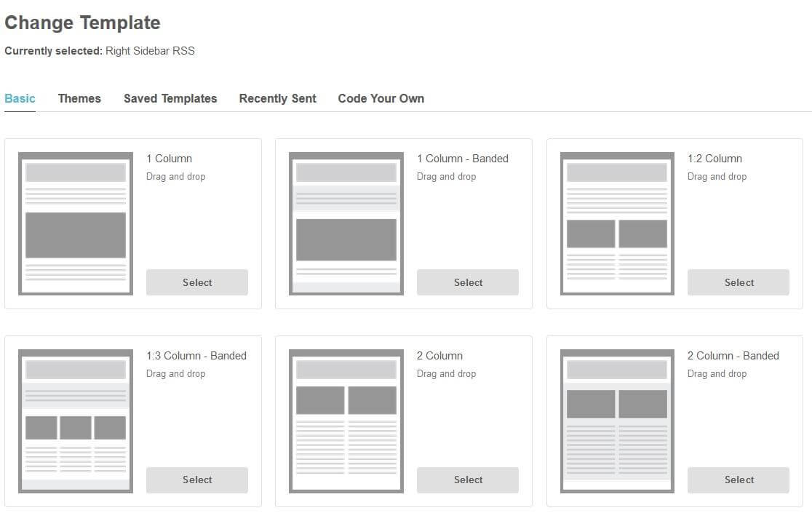Click the 'Right Sidebar RSS' selected template name

coord(150,51)
